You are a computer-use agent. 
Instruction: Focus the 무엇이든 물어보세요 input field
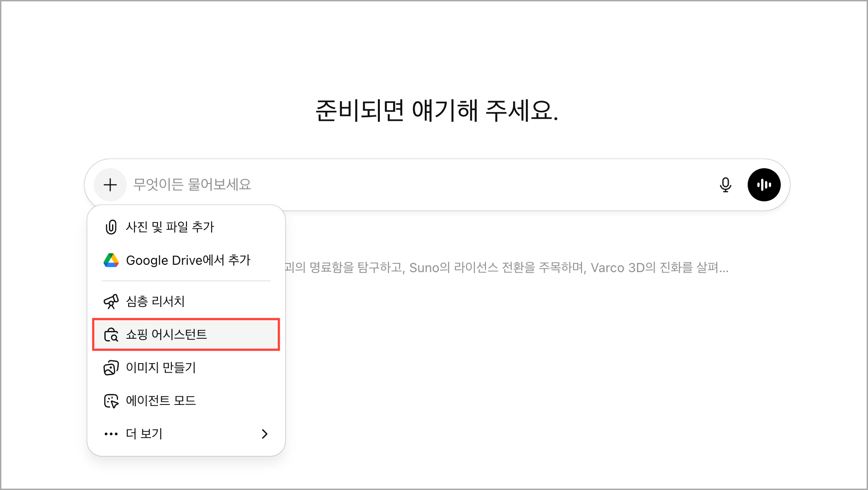click(413, 185)
